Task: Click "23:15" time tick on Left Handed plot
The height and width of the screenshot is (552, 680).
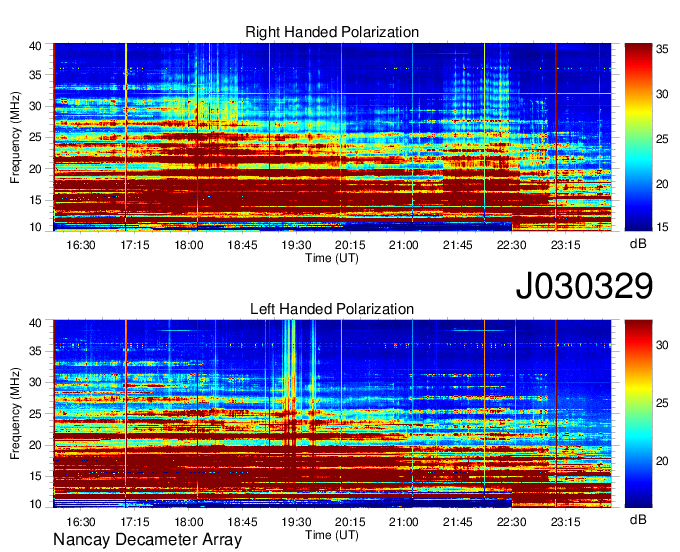Action: click(566, 522)
